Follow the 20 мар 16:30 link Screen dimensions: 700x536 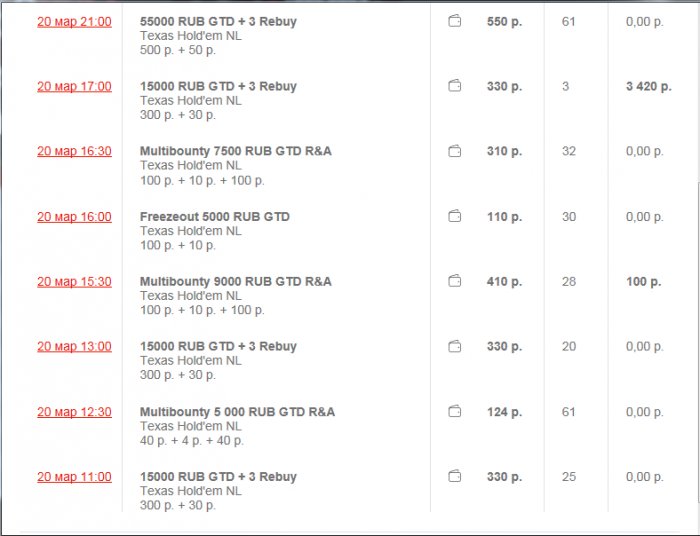pos(74,152)
